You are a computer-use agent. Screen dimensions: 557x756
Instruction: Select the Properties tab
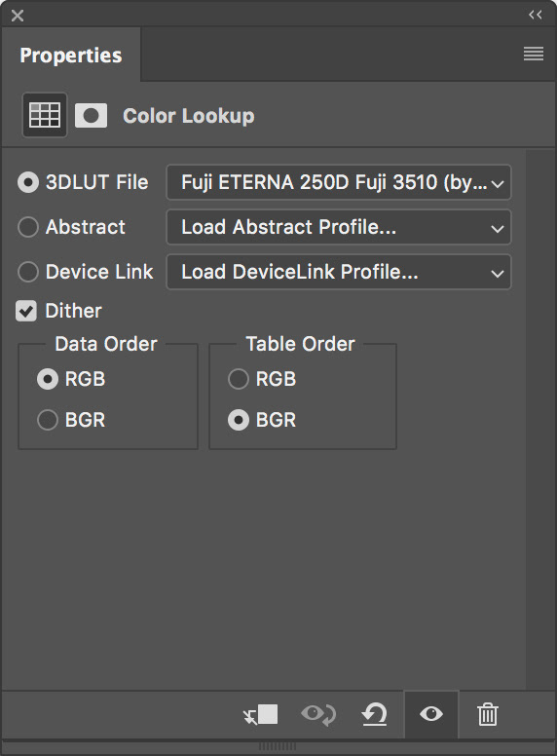pos(71,55)
